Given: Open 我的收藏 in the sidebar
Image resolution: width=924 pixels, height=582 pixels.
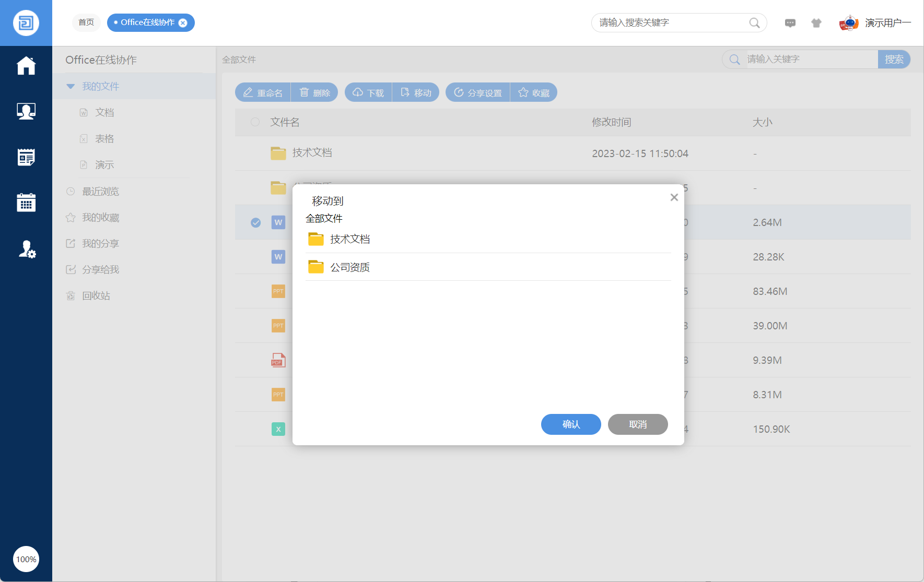Looking at the screenshot, I should [100, 218].
